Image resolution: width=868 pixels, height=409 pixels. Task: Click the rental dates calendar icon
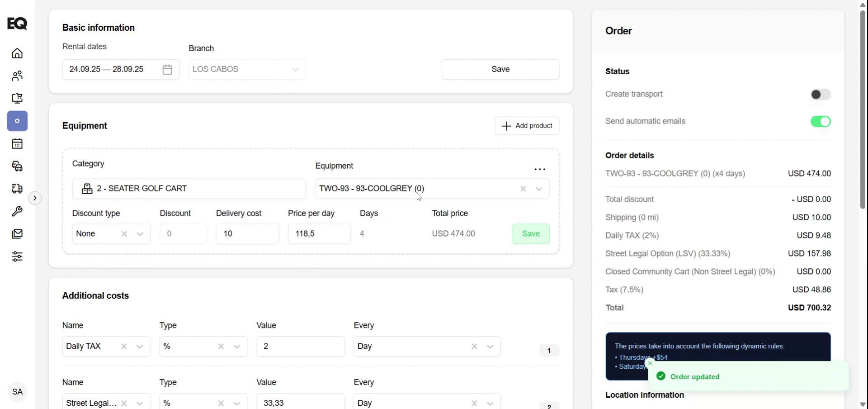click(x=167, y=70)
